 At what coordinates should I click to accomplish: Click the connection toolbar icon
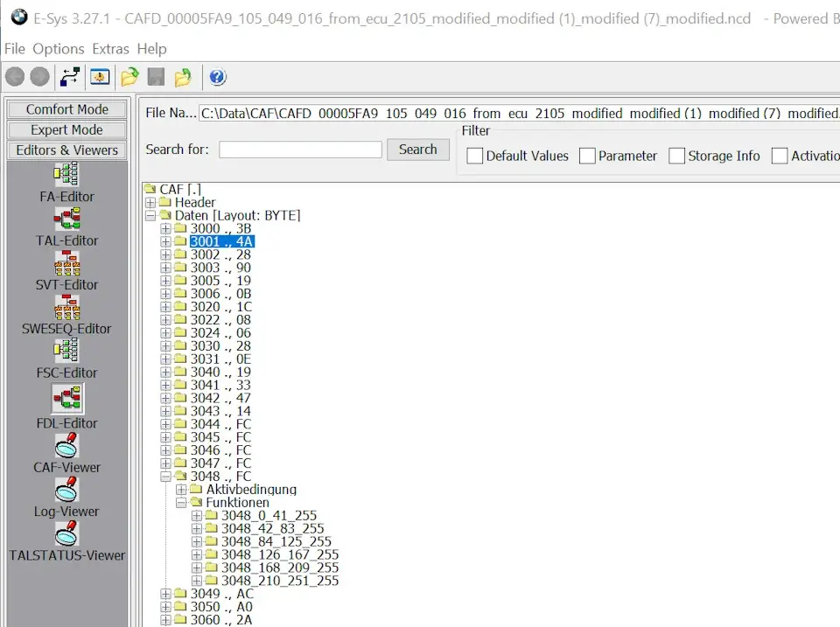[x=70, y=77]
